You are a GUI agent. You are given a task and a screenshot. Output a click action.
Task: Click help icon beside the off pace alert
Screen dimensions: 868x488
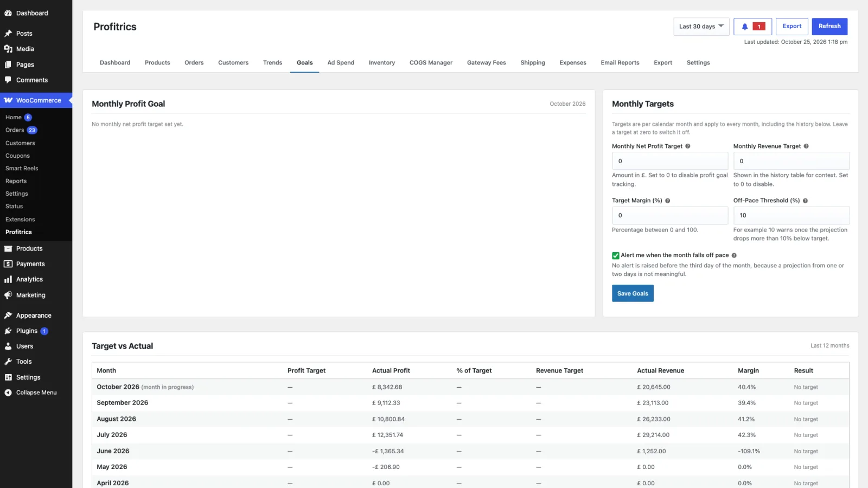[x=734, y=255]
